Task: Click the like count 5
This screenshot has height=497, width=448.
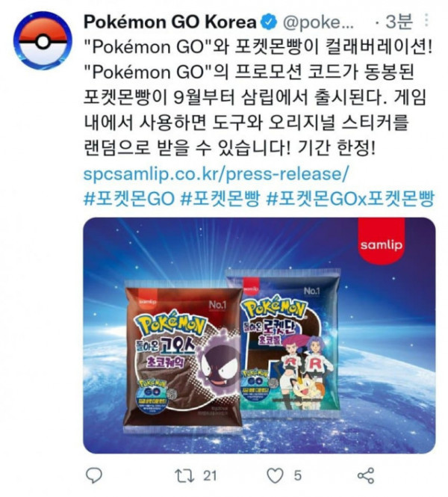Action: 297,475
